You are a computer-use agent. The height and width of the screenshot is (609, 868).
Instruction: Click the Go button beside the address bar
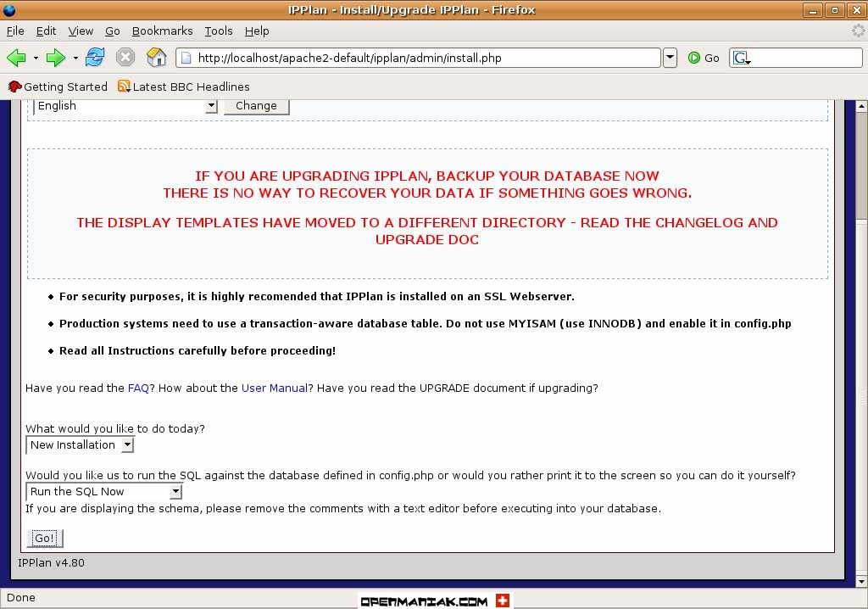(x=704, y=58)
